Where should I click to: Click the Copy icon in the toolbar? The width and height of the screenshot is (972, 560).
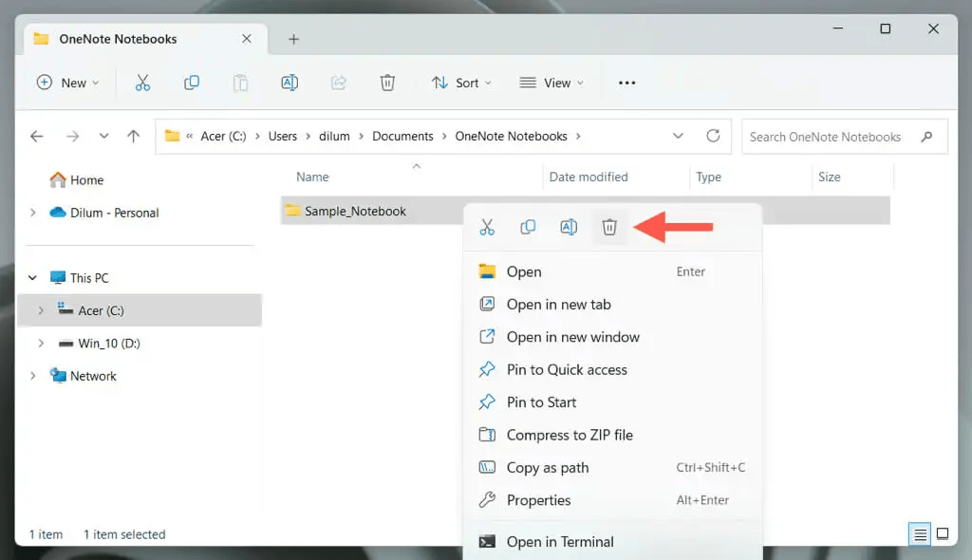tap(192, 83)
